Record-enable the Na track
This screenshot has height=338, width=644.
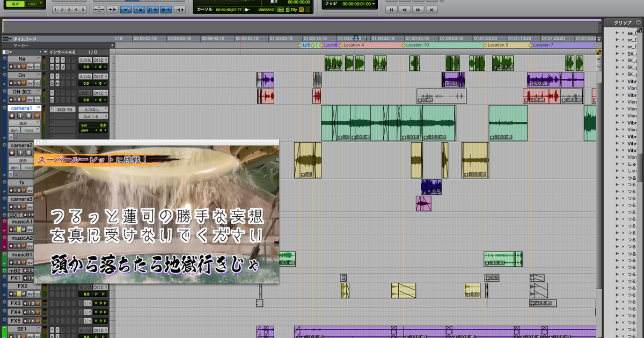pos(11,67)
